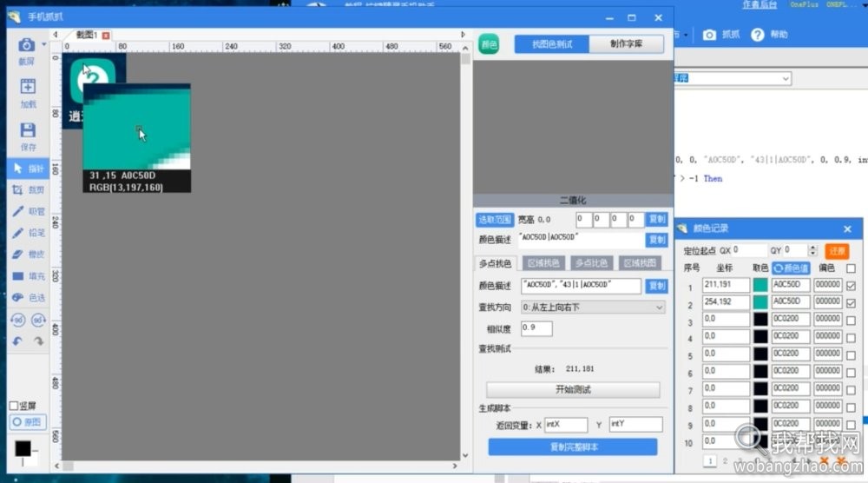Open the 截屏 dropdown arrow

coord(43,44)
